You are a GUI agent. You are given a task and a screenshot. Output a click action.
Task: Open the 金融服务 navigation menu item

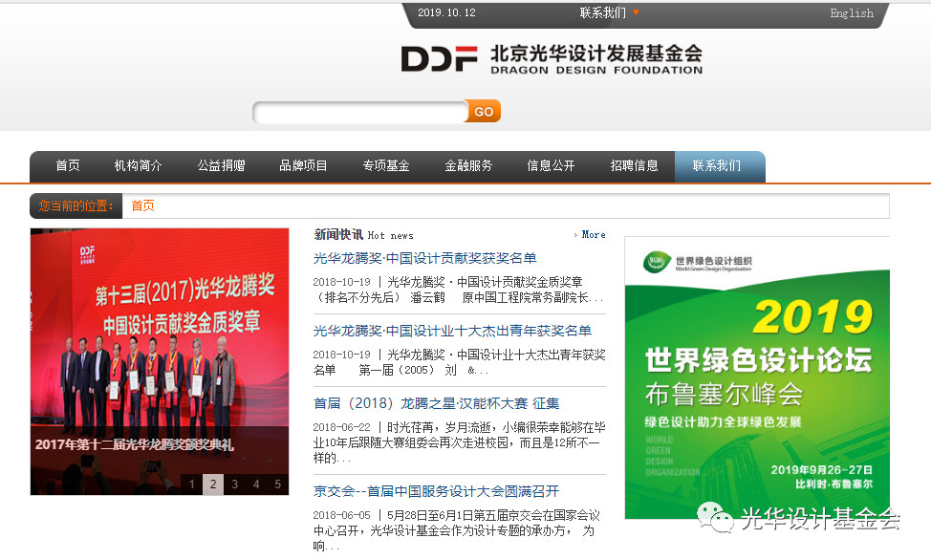(x=468, y=165)
